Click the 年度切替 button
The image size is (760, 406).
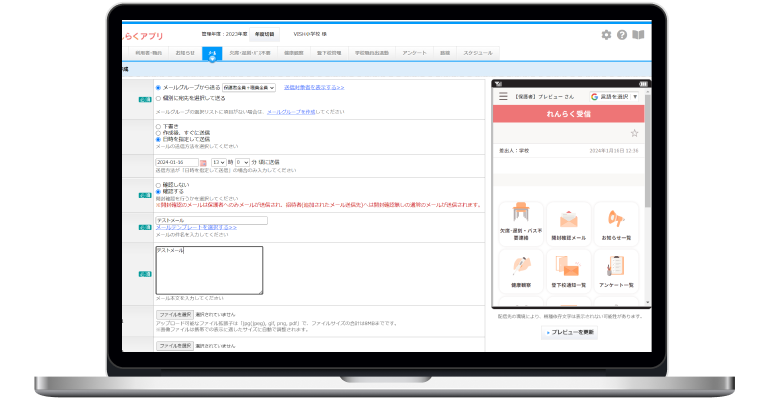265,34
